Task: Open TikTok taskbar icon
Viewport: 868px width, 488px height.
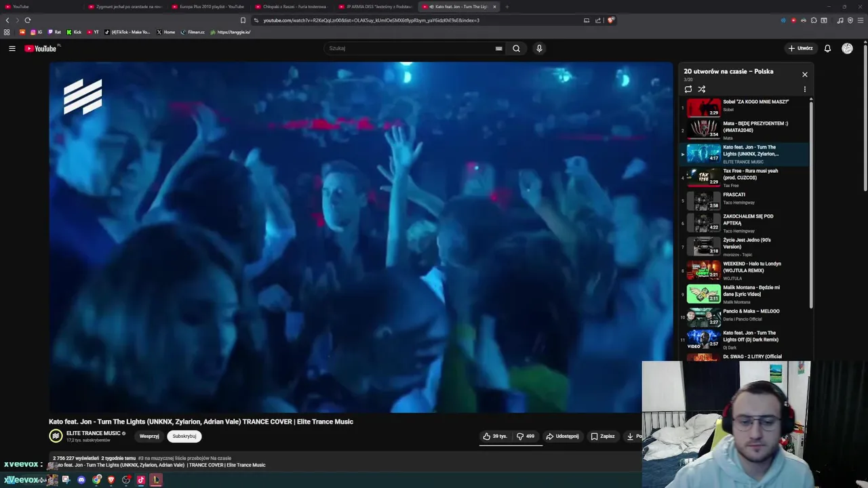Action: (141, 480)
